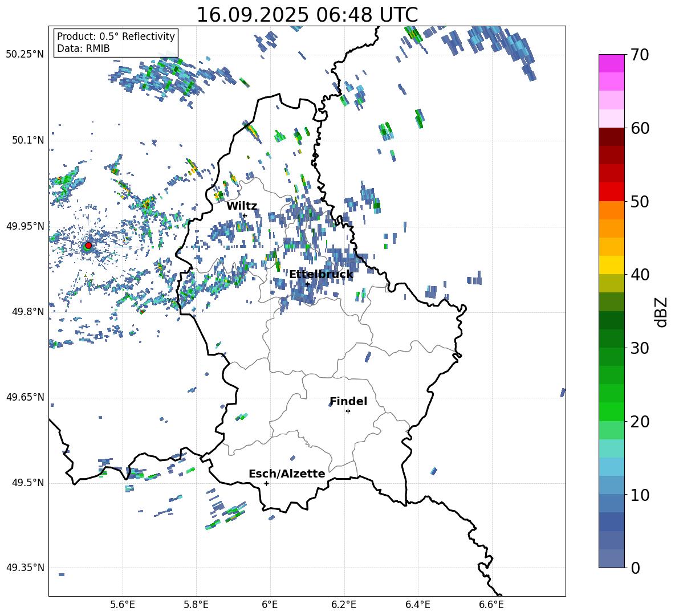This screenshot has width=675, height=616.
Task: Click the 'Data: RMIB' label
Action: tap(83, 48)
